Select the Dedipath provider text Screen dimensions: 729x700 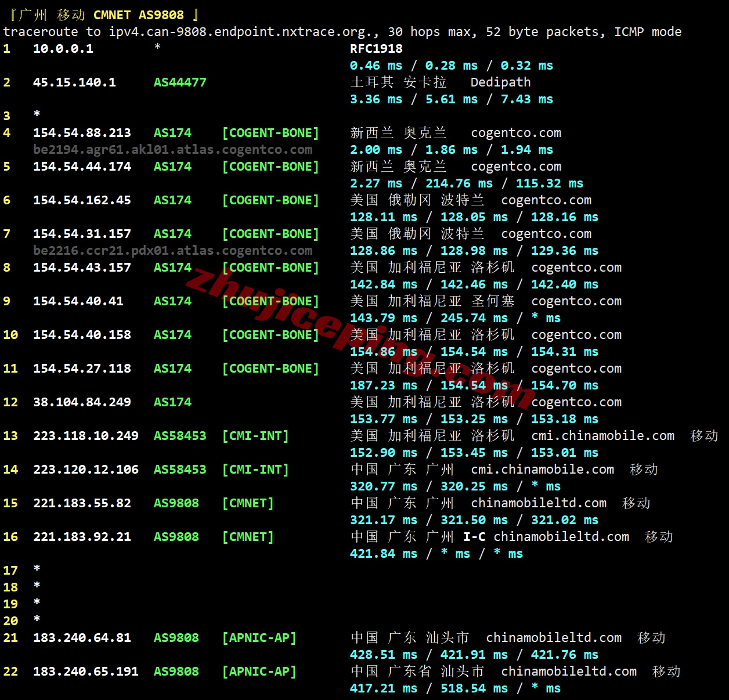pos(500,82)
